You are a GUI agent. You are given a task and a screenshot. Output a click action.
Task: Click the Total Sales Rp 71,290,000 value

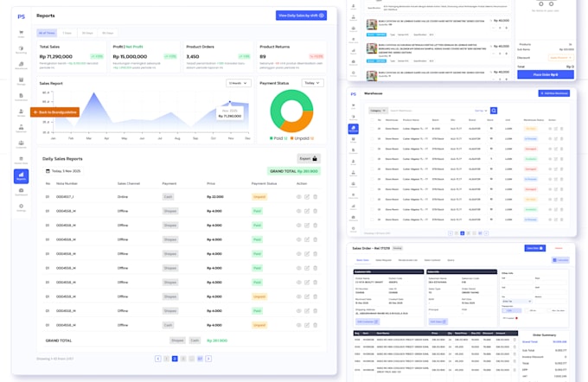pos(56,56)
